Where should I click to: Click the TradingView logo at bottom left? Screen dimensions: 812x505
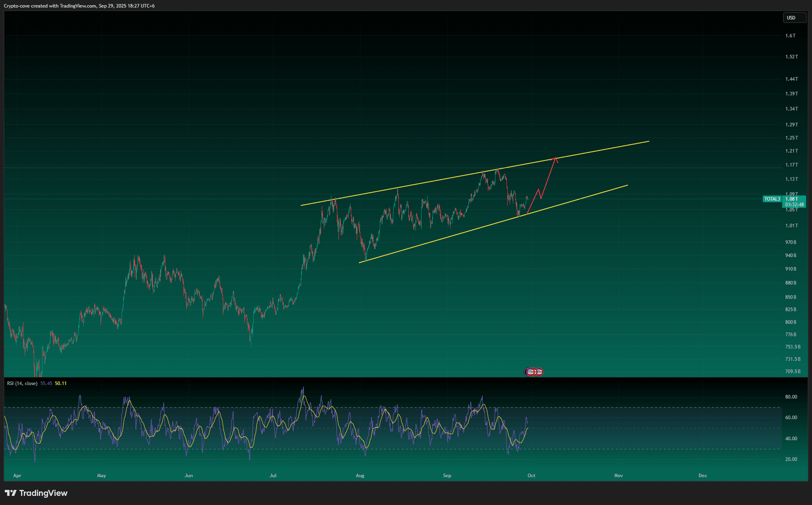point(36,493)
